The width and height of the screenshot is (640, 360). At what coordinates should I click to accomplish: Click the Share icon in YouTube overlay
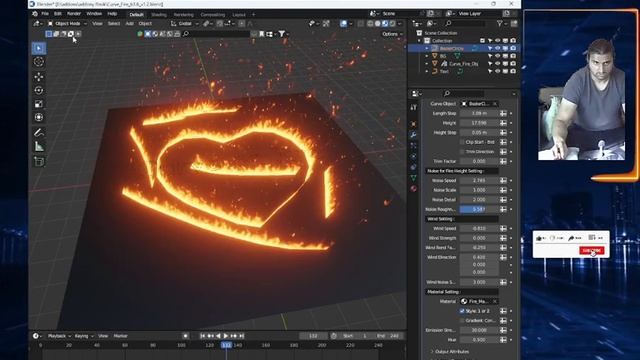click(571, 238)
